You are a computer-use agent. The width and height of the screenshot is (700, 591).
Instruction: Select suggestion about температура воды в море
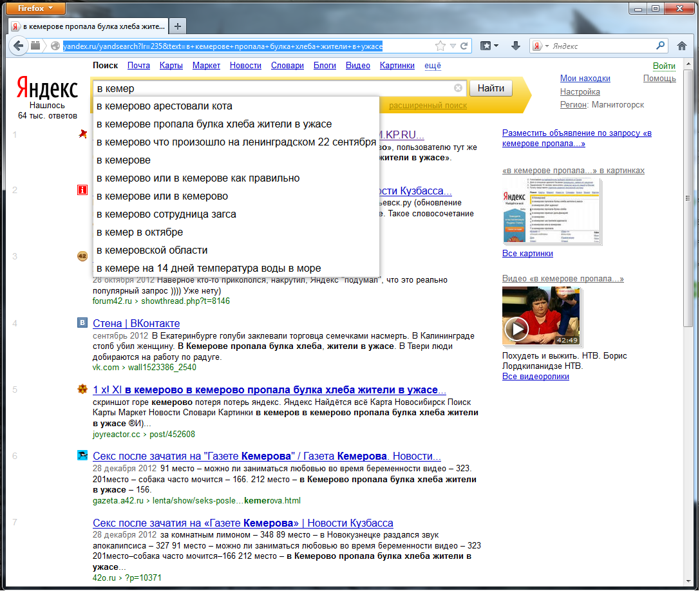[236, 268]
